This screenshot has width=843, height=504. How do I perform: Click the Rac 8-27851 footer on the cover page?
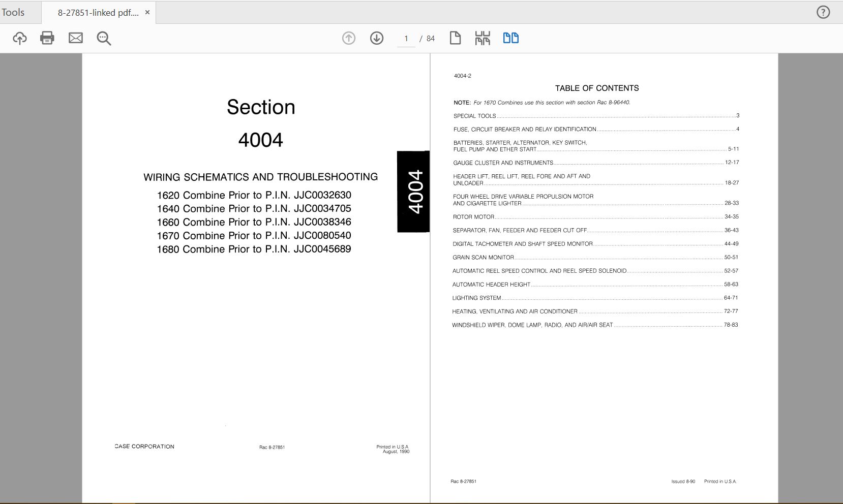[272, 448]
